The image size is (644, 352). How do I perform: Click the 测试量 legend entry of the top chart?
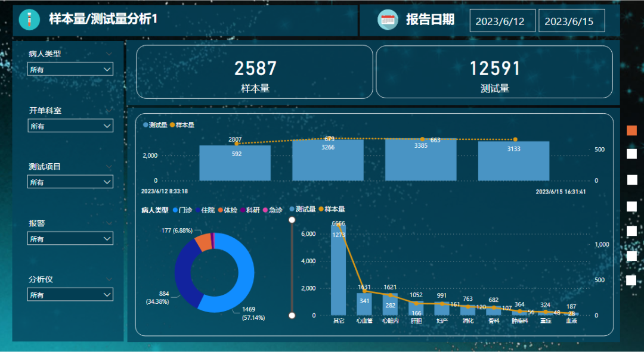tap(155, 124)
